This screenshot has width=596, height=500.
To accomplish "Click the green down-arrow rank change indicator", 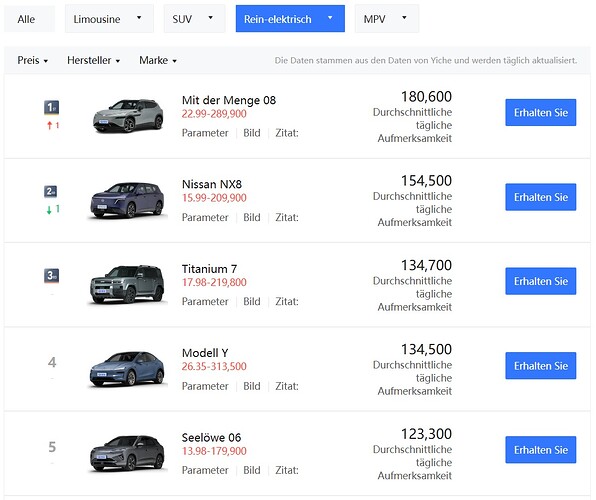I will 53,209.
